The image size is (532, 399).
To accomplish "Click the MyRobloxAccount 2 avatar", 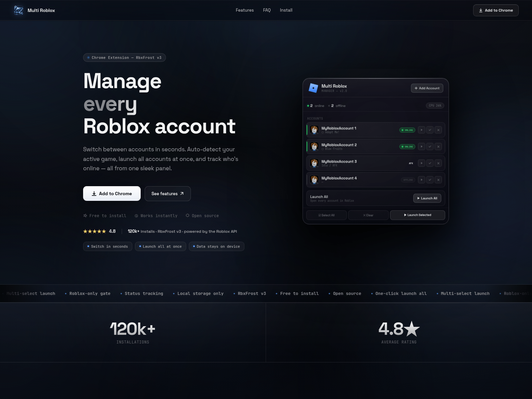I will pyautogui.click(x=314, y=147).
